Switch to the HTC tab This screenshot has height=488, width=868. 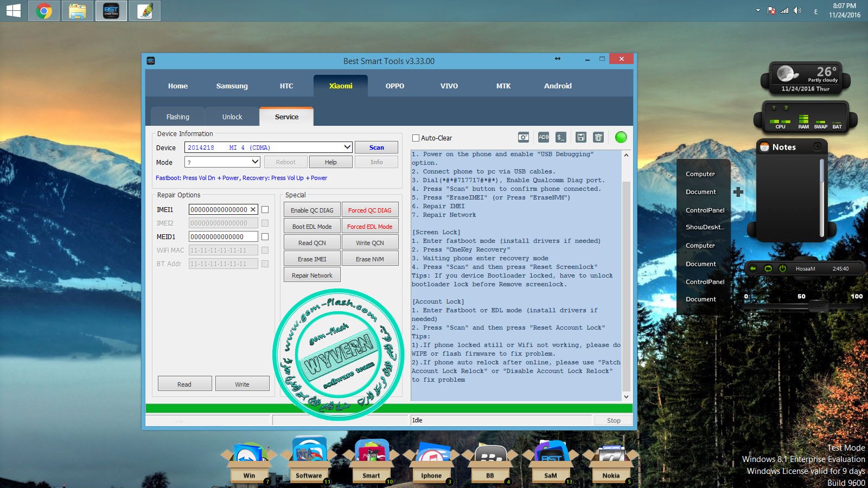click(x=286, y=86)
